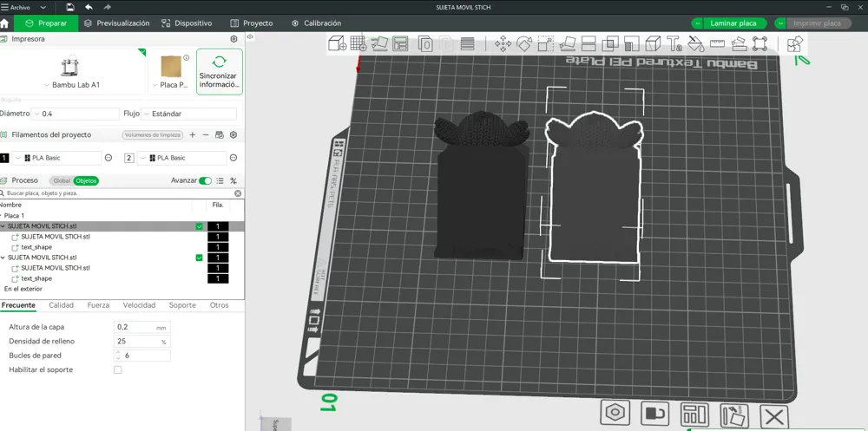The image size is (868, 431).
Task: Click the minus icon to remove filament
Action: click(x=206, y=135)
